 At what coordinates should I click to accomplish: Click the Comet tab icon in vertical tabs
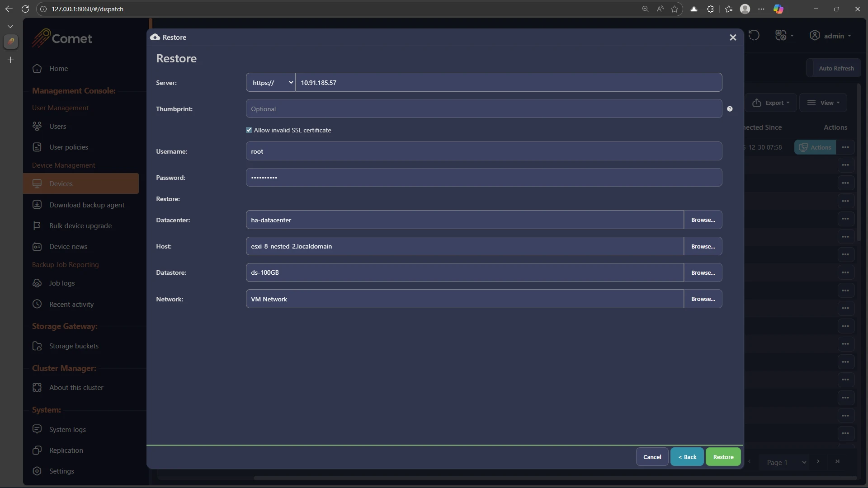[x=11, y=42]
